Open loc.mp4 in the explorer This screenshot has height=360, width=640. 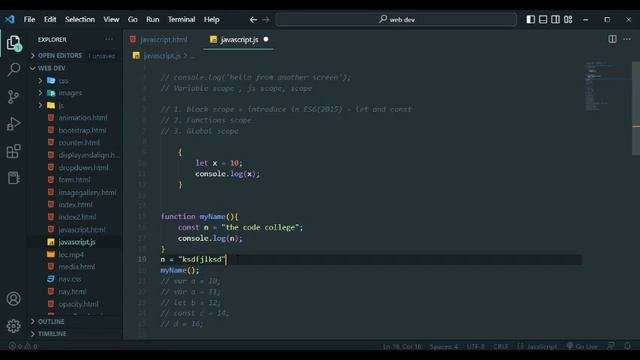click(71, 255)
